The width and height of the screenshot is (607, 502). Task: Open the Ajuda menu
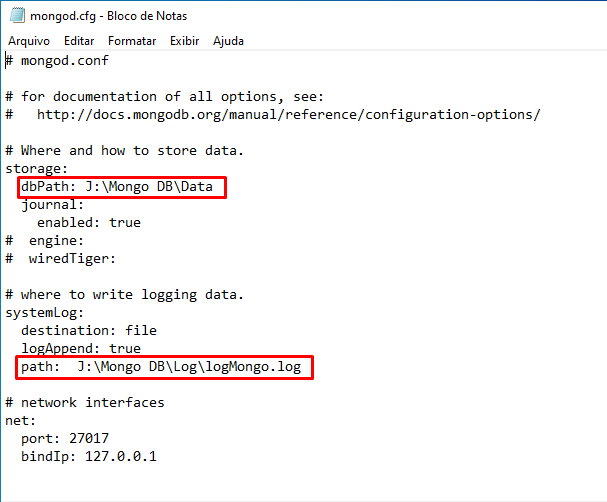228,41
